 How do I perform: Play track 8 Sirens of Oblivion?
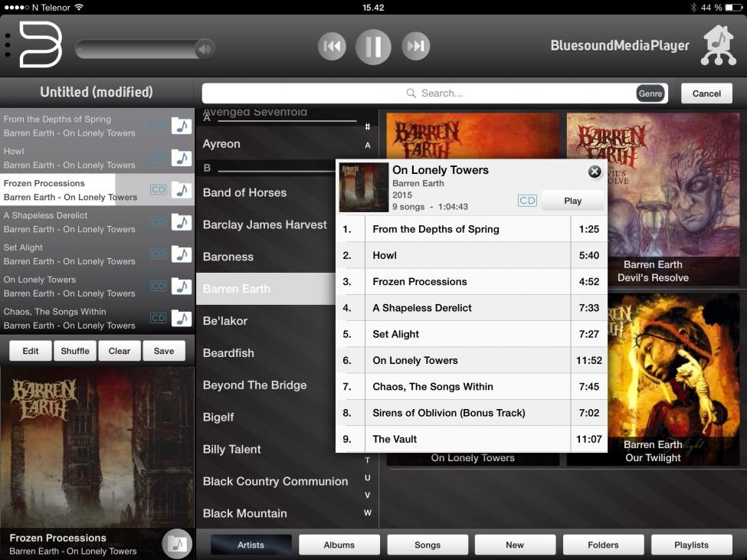click(x=471, y=413)
